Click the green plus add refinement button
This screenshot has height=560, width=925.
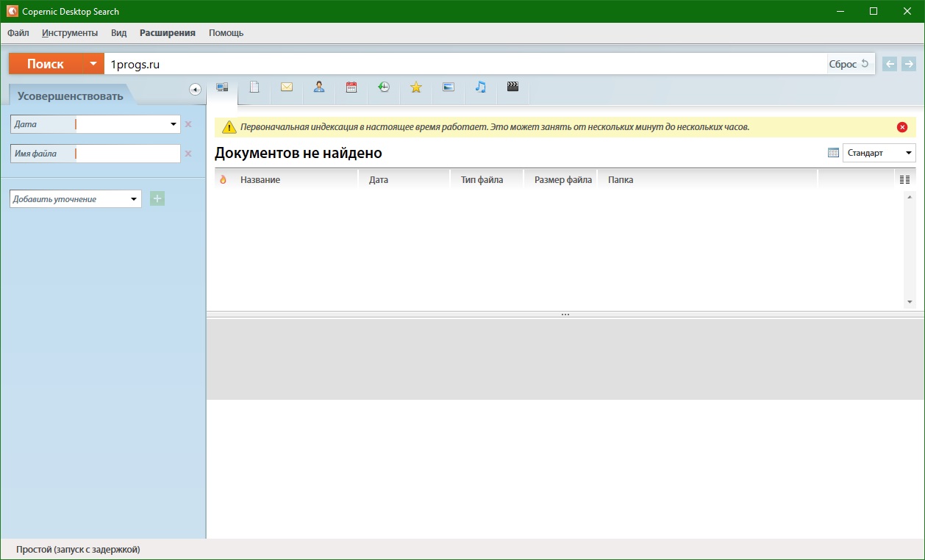click(157, 198)
